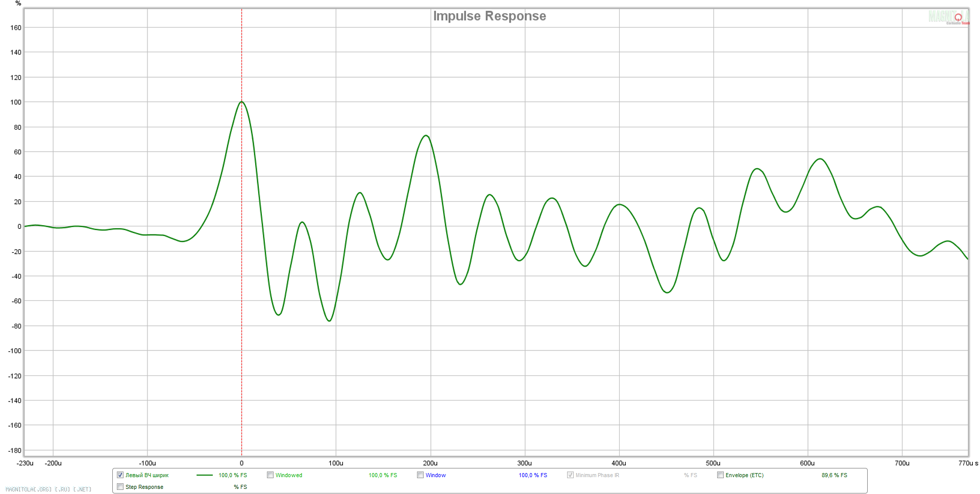Viewport: 980px width, 494px height.
Task: Click the -180 value on vertical axis
Action: click(x=15, y=451)
